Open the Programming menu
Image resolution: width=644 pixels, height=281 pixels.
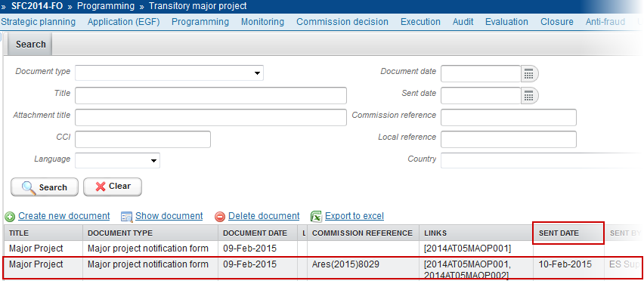(x=200, y=22)
